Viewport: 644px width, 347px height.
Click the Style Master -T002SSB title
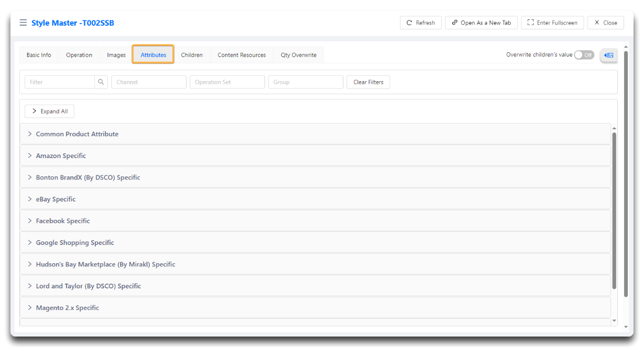click(x=73, y=23)
